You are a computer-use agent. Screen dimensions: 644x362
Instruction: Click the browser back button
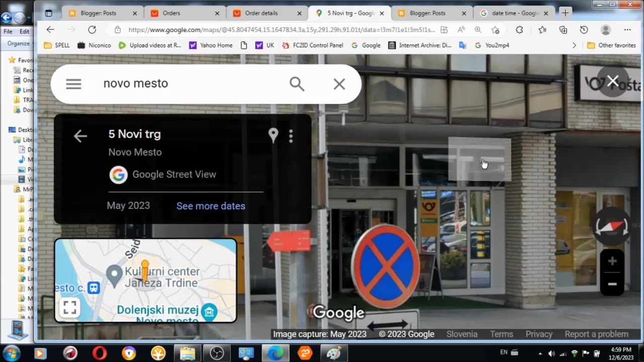click(50, 30)
